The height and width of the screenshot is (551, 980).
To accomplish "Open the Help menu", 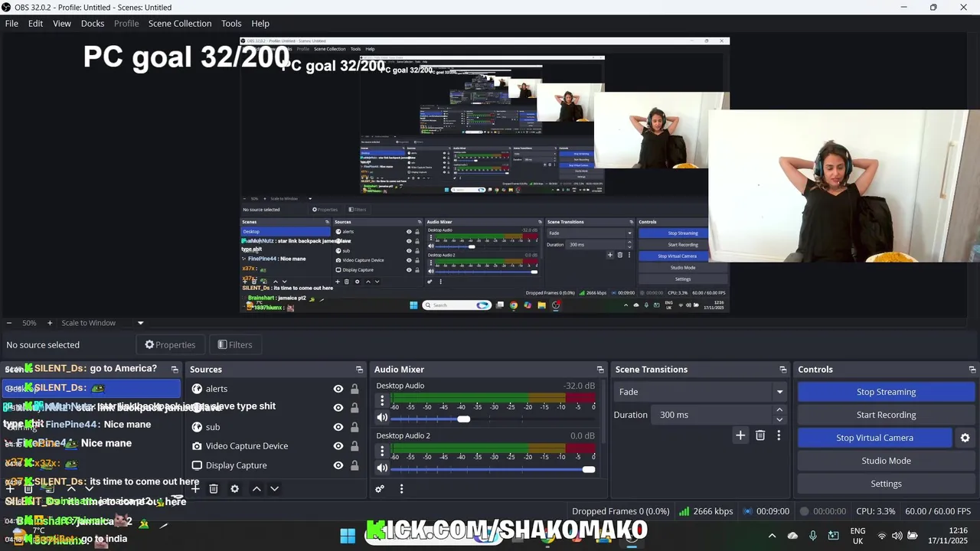I will click(260, 24).
